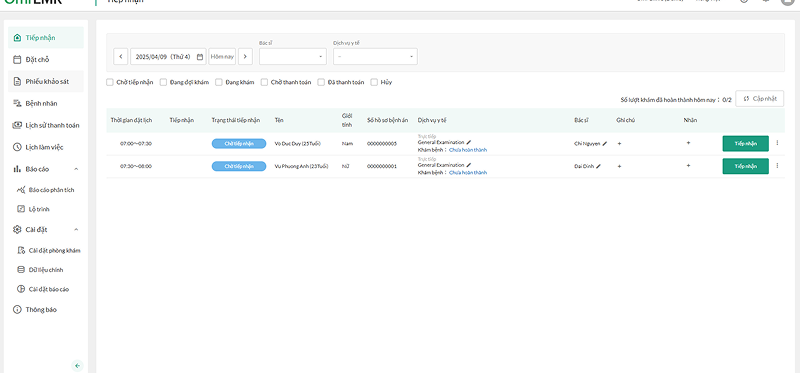
Task: Open more options for Vu Phuong Anh row
Action: [777, 166]
